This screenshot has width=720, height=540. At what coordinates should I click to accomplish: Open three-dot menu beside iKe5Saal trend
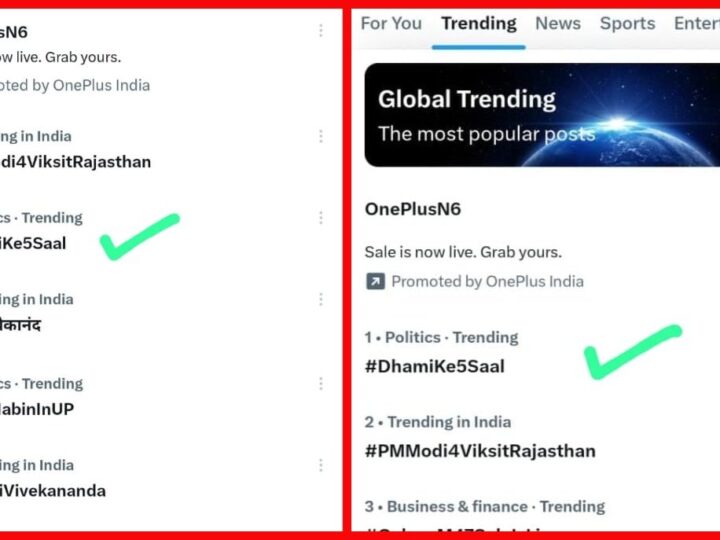tap(321, 218)
